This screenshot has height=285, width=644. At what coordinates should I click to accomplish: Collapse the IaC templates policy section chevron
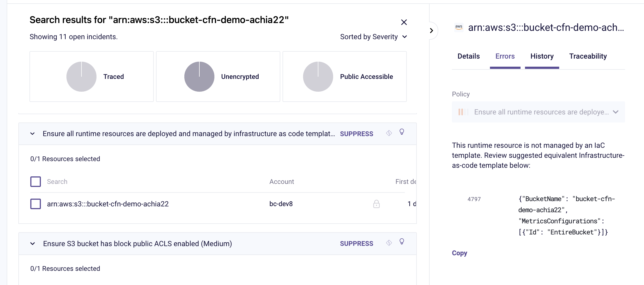click(33, 134)
